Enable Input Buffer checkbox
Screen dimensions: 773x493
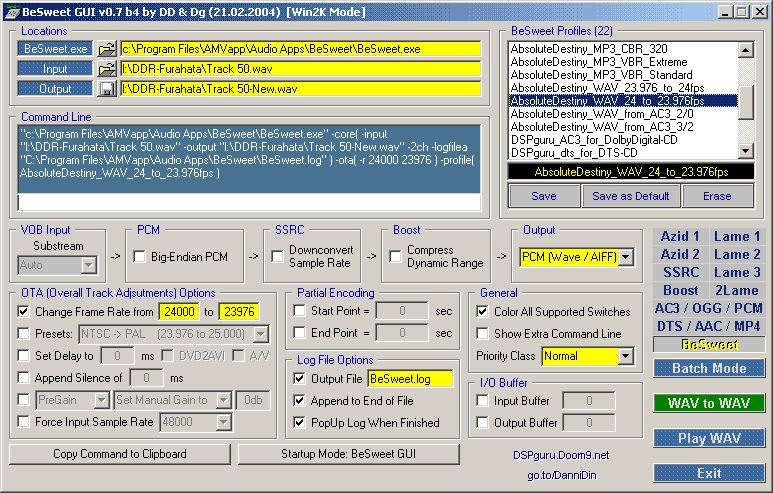pyautogui.click(x=483, y=401)
